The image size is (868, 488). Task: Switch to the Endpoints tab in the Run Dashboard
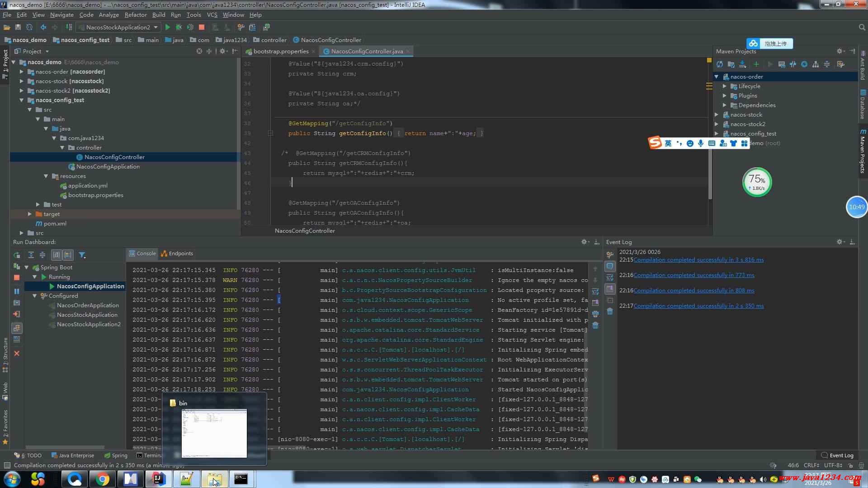[177, 253]
